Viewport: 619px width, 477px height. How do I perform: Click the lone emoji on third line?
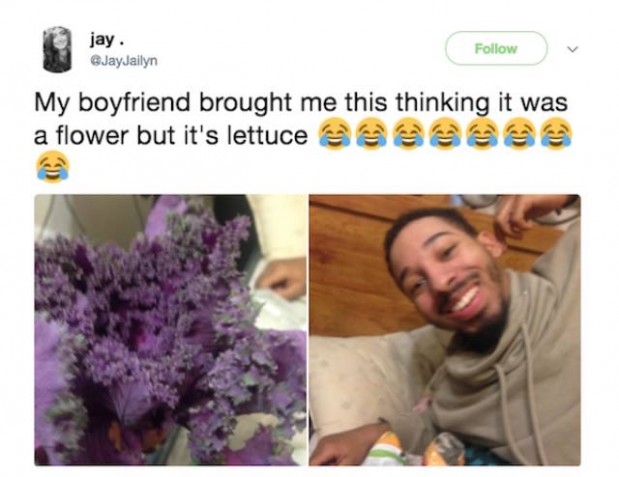(53, 167)
